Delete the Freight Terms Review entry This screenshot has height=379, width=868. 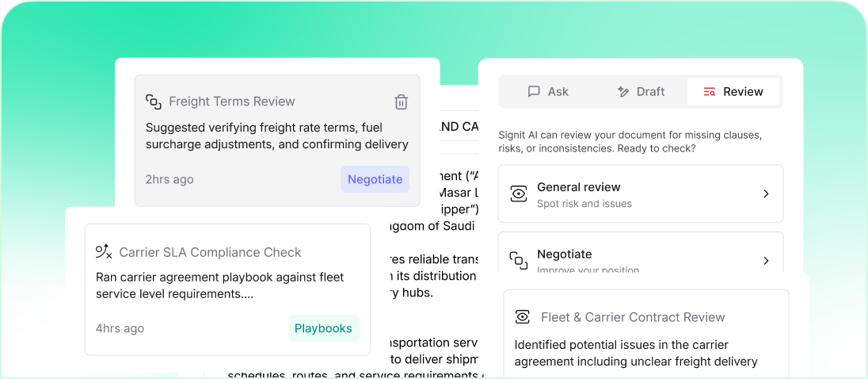(402, 101)
